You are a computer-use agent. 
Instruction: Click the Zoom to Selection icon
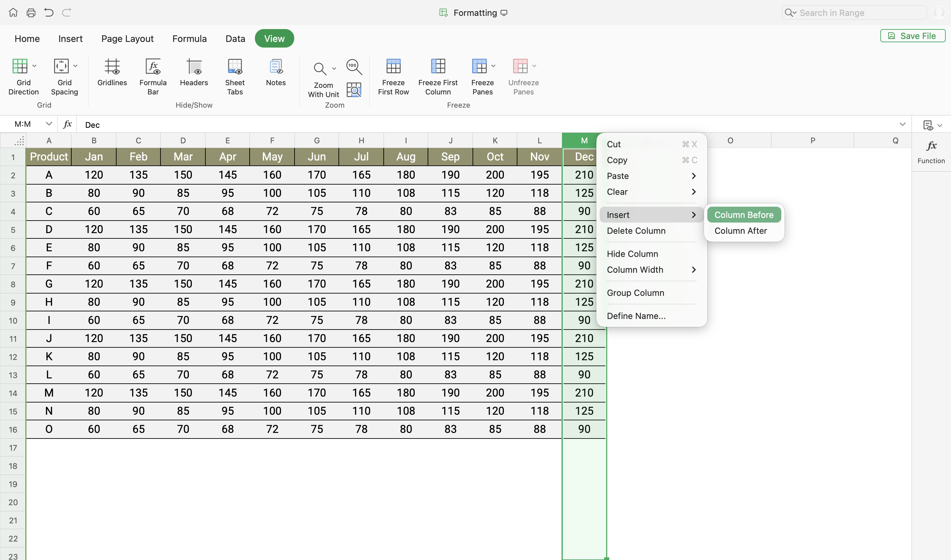[354, 90]
